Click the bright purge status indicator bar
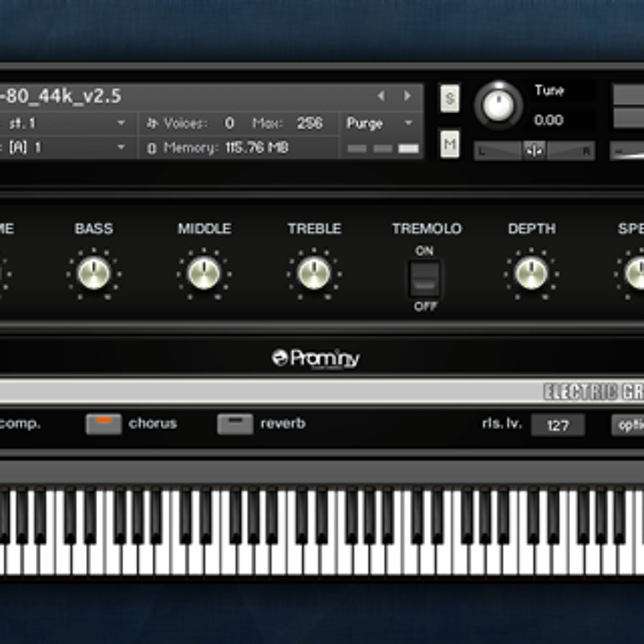Image resolution: width=644 pixels, height=644 pixels. tap(408, 148)
